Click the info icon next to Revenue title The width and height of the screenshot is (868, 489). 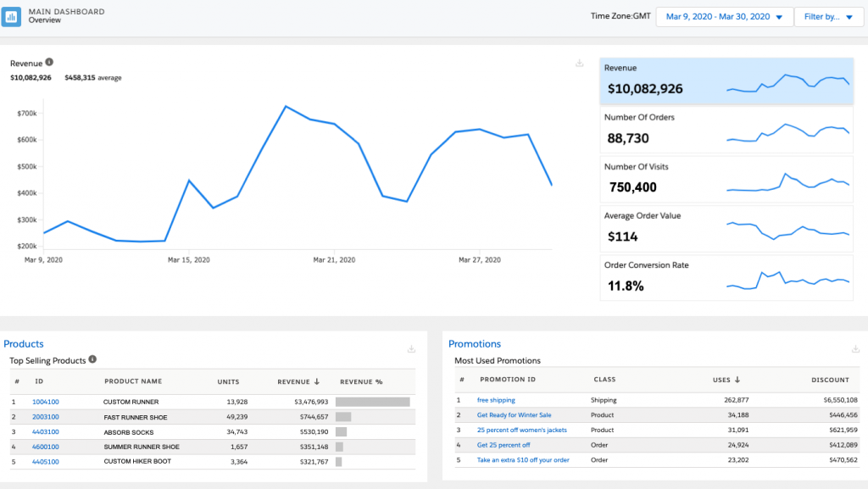point(49,62)
